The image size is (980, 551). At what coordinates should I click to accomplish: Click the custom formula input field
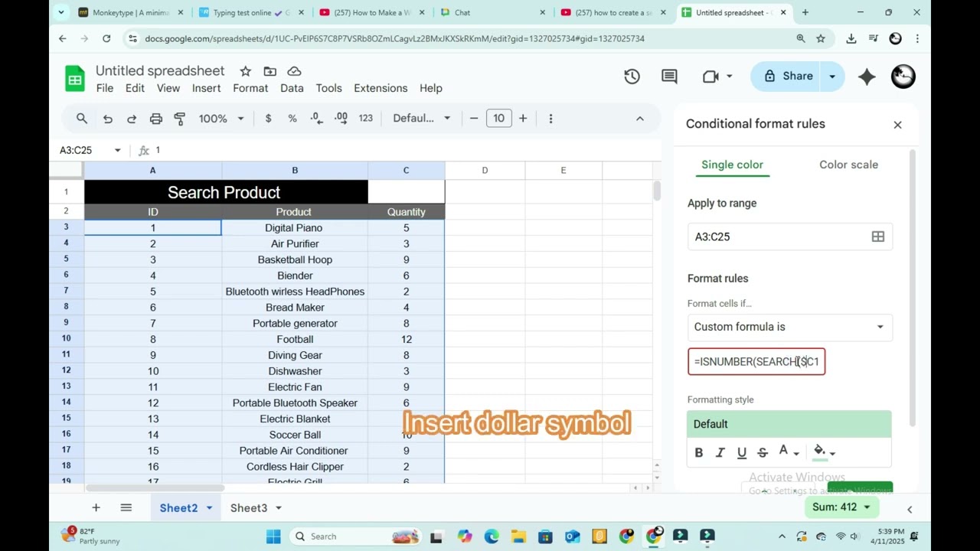click(756, 361)
